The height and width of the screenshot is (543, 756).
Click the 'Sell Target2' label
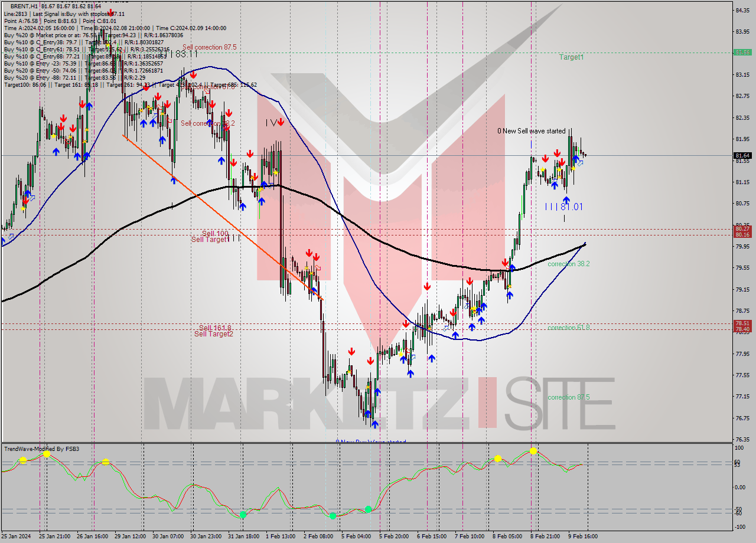[x=214, y=334]
